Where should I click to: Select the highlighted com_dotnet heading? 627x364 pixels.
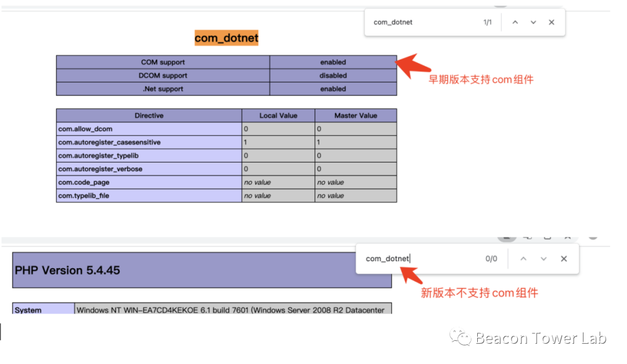point(226,38)
